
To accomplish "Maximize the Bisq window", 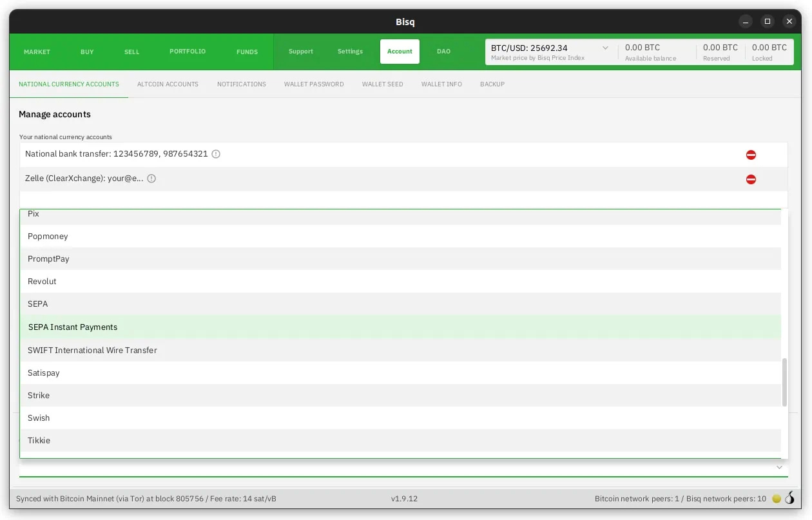I will coord(768,21).
